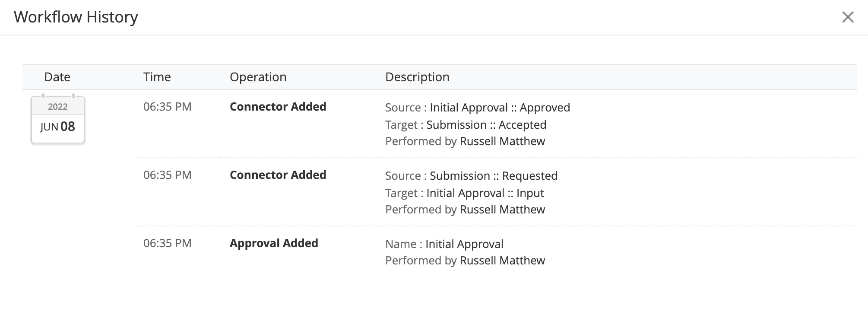The image size is (868, 318).
Task: Select Connector Added for Initial Approval :: Approved source
Action: coord(278,107)
